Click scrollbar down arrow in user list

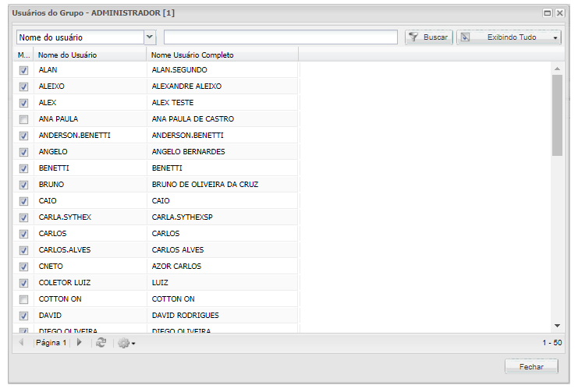[557, 325]
